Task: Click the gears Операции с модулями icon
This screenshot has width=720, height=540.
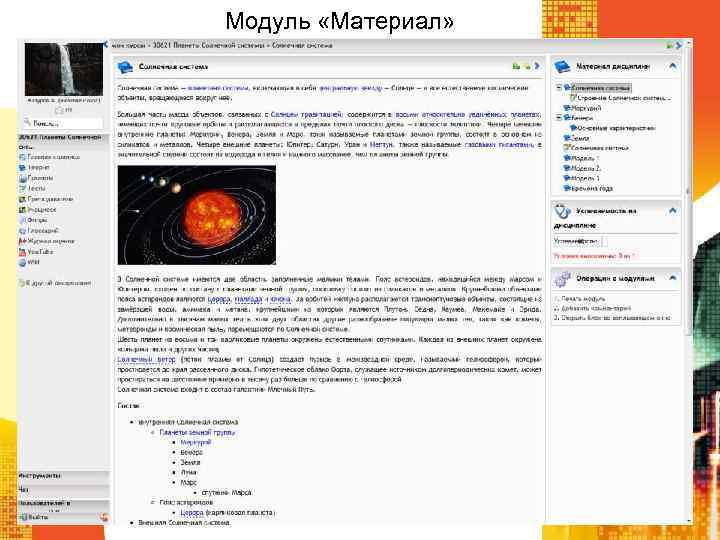Action: [562, 279]
